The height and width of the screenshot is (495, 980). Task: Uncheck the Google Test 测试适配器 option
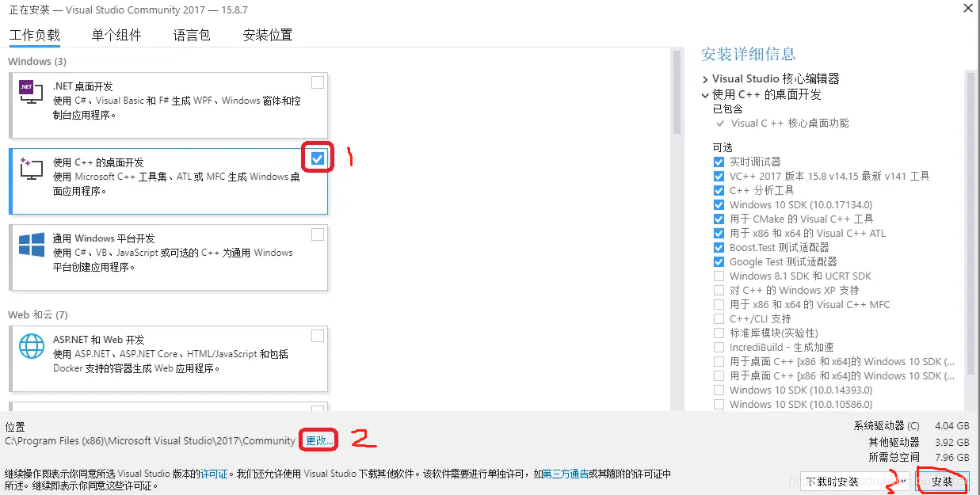coord(719,261)
